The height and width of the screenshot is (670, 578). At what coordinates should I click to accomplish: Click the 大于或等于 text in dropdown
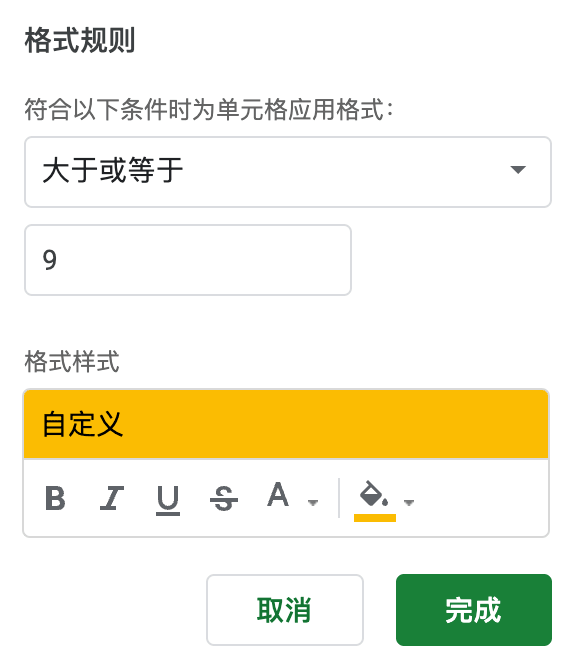[113, 170]
